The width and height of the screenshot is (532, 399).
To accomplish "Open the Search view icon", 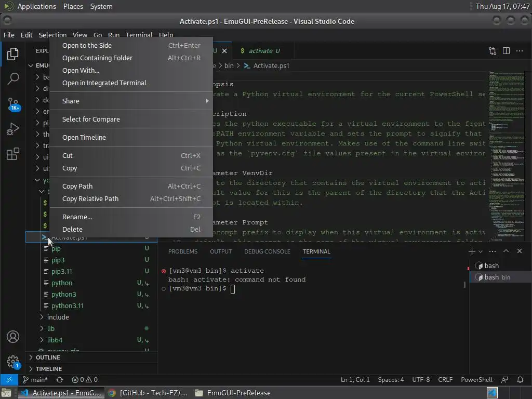I will (x=13, y=79).
